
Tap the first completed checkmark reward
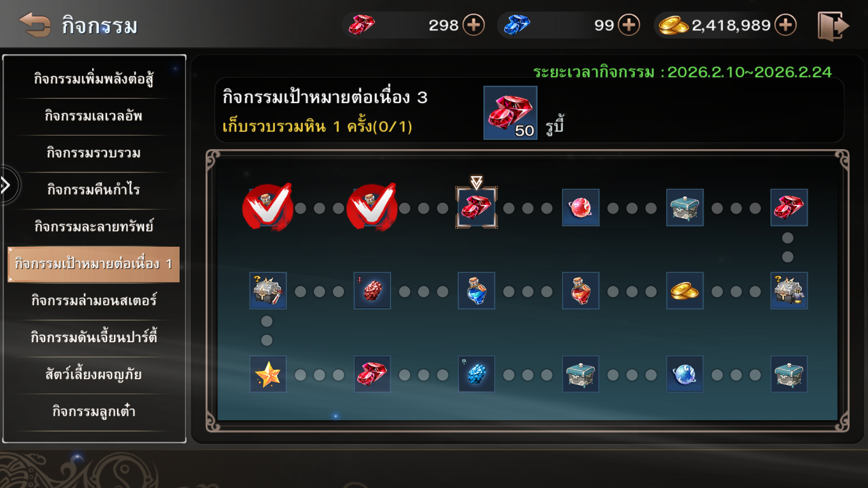pyautogui.click(x=268, y=207)
